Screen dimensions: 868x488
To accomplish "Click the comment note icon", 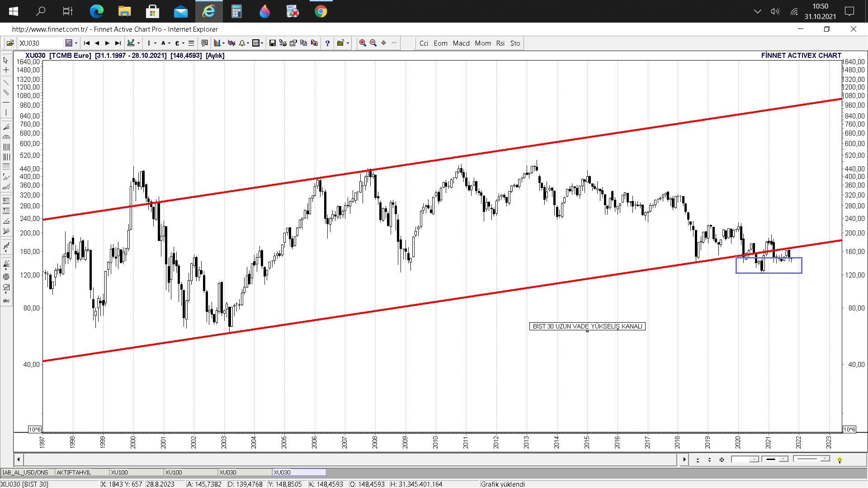I will (x=204, y=43).
